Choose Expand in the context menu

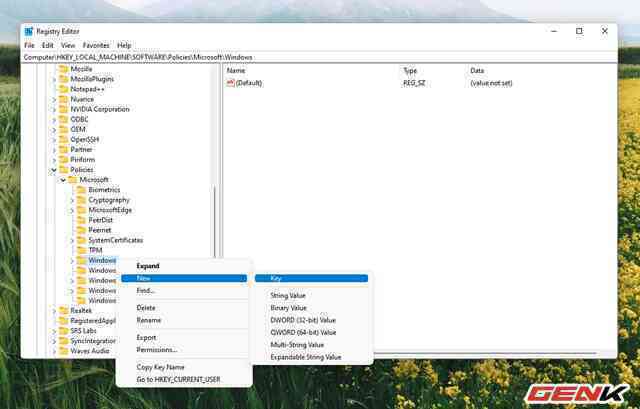point(184,266)
